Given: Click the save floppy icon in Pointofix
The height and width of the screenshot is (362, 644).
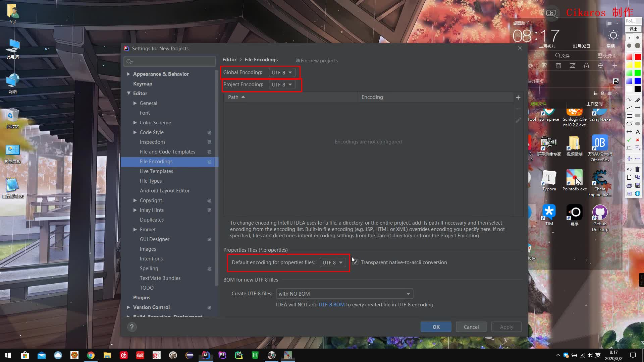Looking at the screenshot, I should coord(638,185).
